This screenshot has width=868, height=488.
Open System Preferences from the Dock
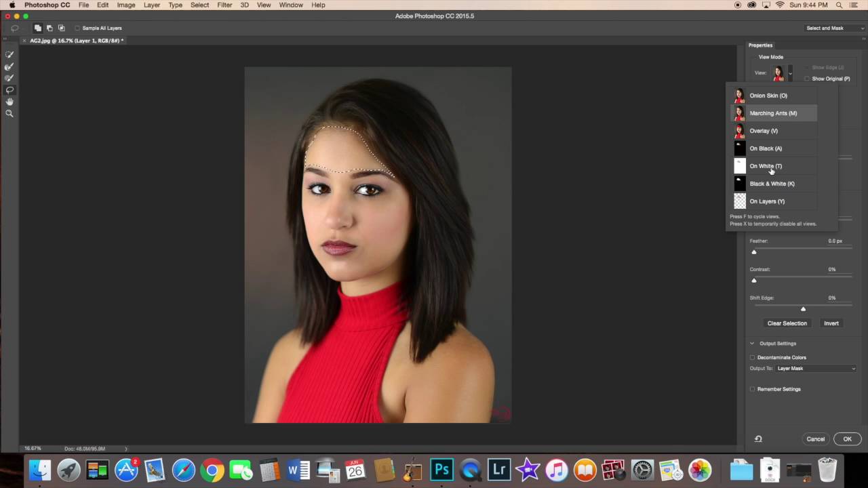click(642, 470)
